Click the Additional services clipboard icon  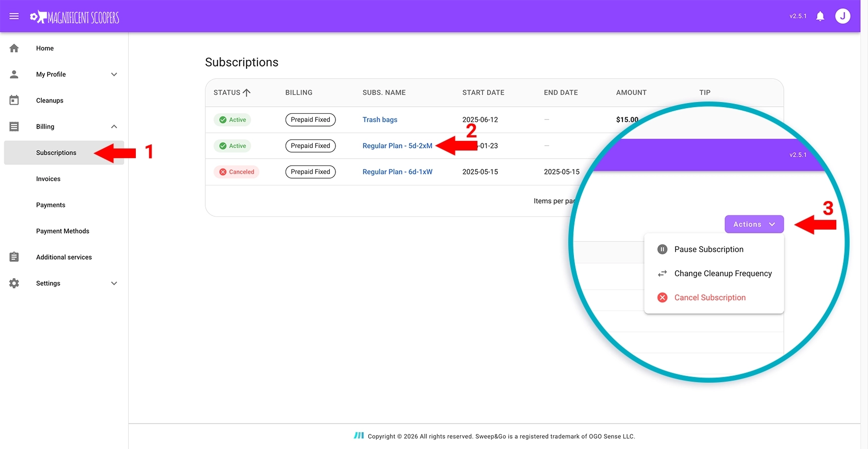point(14,257)
